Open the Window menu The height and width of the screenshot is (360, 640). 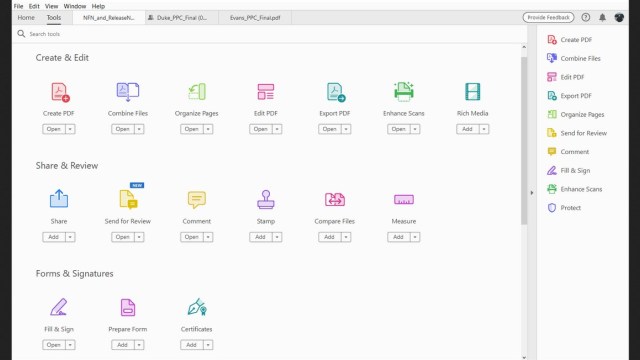click(75, 6)
